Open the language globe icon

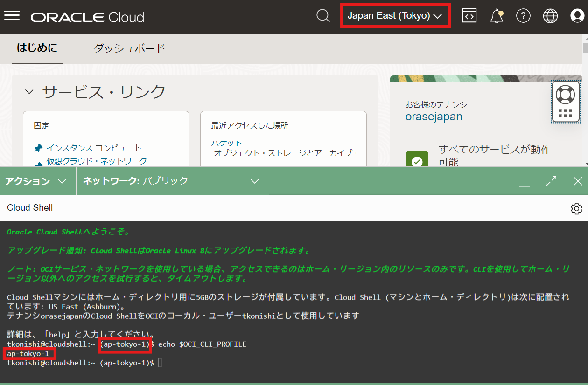(x=550, y=16)
